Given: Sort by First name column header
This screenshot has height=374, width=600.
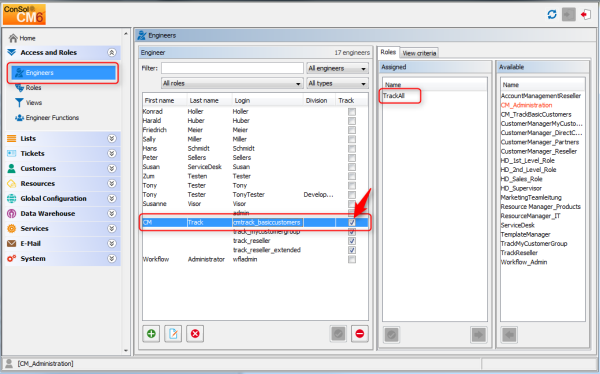Looking at the screenshot, I should [165, 101].
